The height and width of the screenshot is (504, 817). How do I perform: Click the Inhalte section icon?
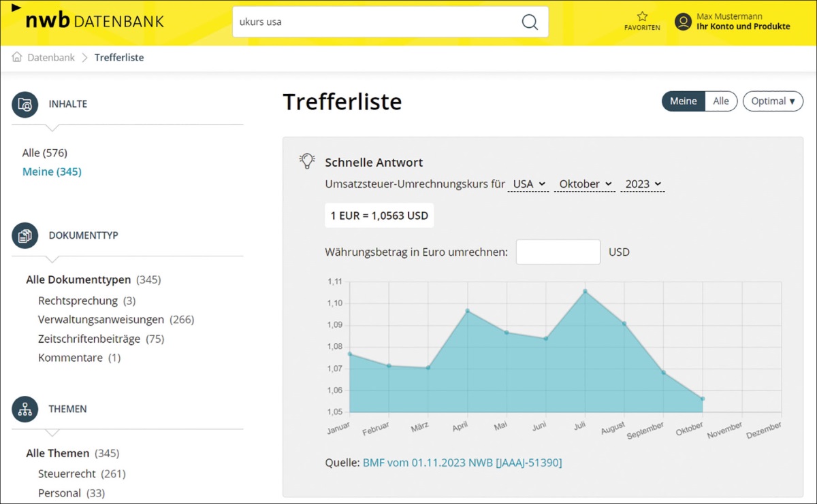25,105
